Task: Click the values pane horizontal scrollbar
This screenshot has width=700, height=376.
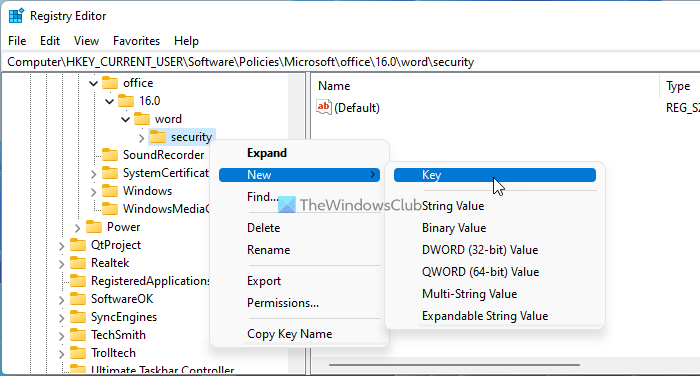Action: pyautogui.click(x=454, y=365)
